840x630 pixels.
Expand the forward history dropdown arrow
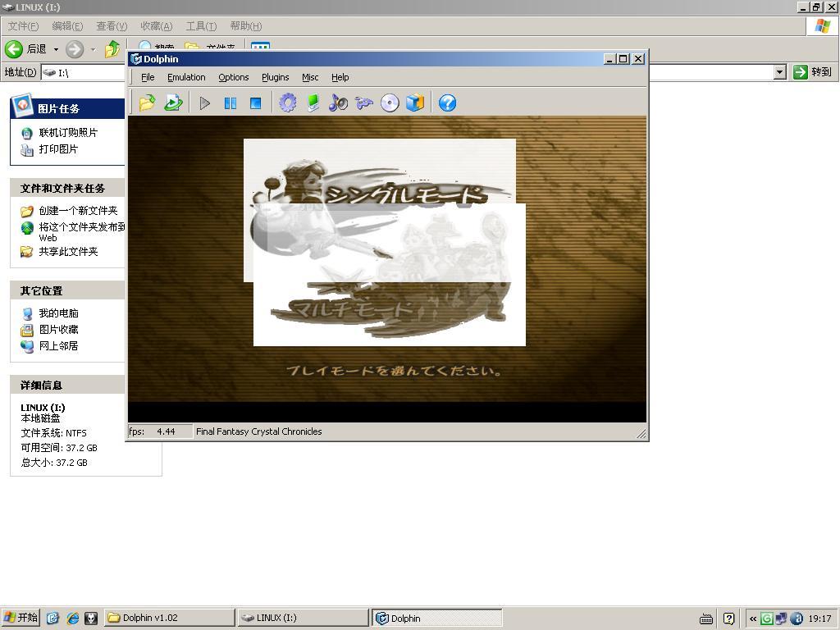click(x=93, y=49)
